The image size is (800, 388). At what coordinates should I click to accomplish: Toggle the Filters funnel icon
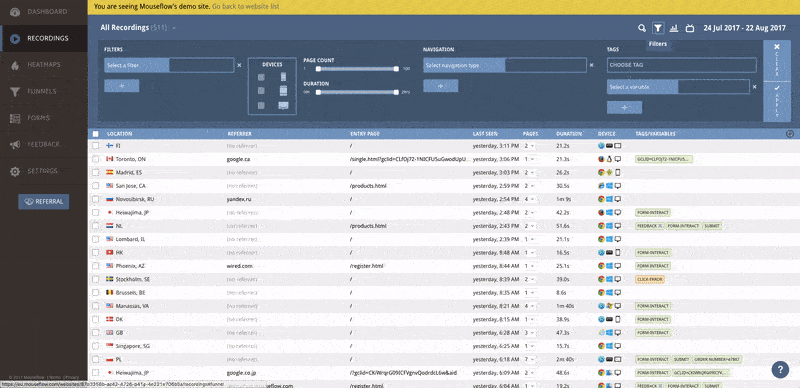pos(658,28)
